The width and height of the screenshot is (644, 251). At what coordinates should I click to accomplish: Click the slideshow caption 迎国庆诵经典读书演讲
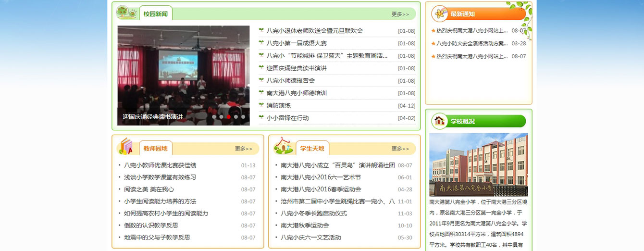(153, 117)
